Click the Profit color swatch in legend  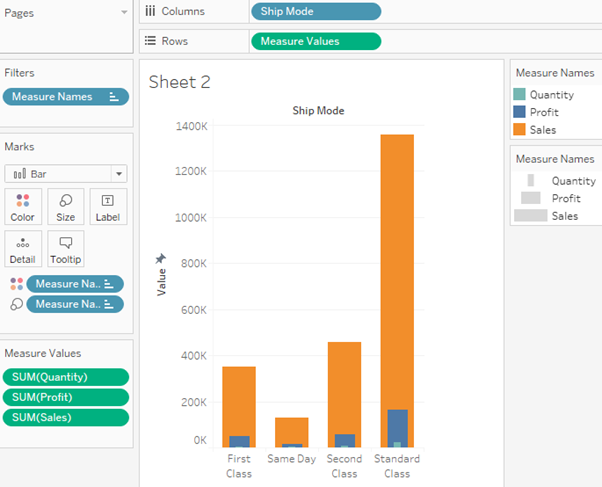click(x=519, y=112)
